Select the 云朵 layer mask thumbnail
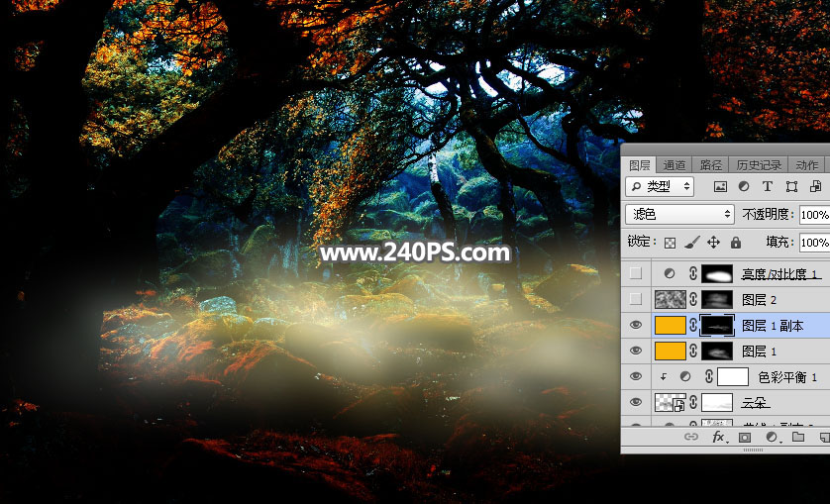The image size is (830, 504). (x=717, y=403)
